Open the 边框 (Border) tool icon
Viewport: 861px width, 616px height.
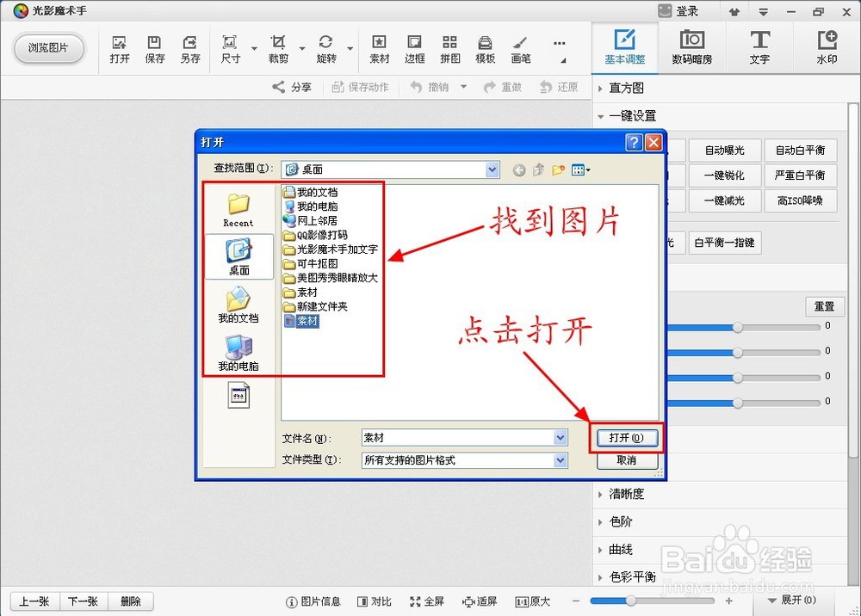pos(415,49)
